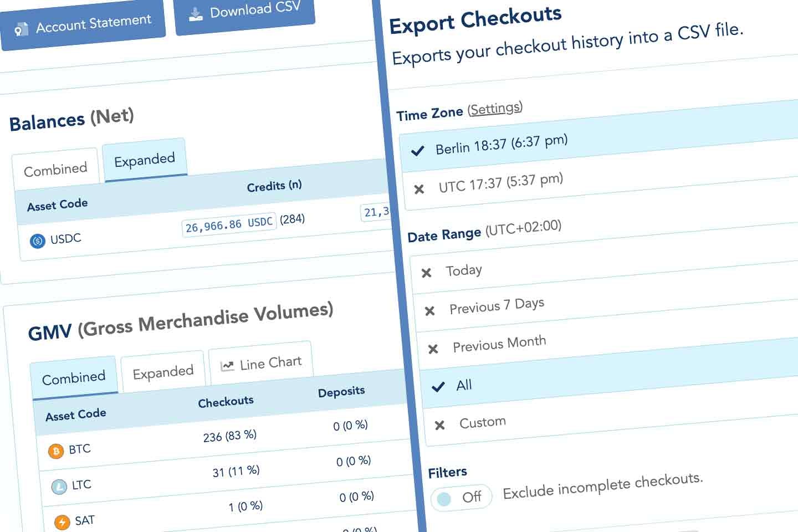
Task: Click the 26,966.86 USDC credits value
Action: [229, 224]
